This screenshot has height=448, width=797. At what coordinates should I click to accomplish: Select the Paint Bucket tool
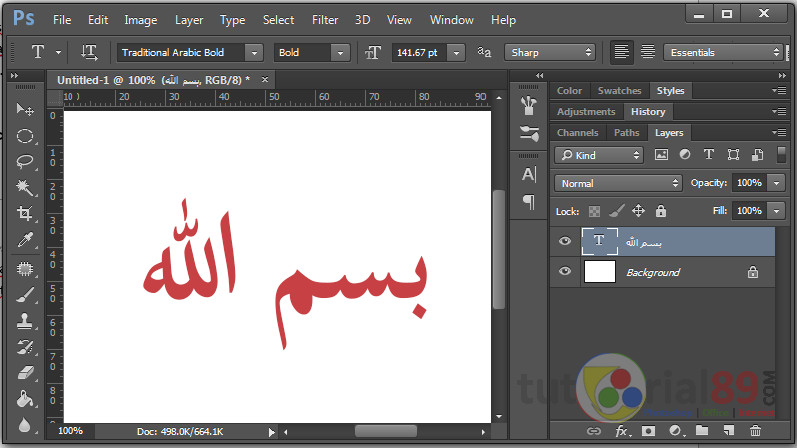pyautogui.click(x=24, y=400)
